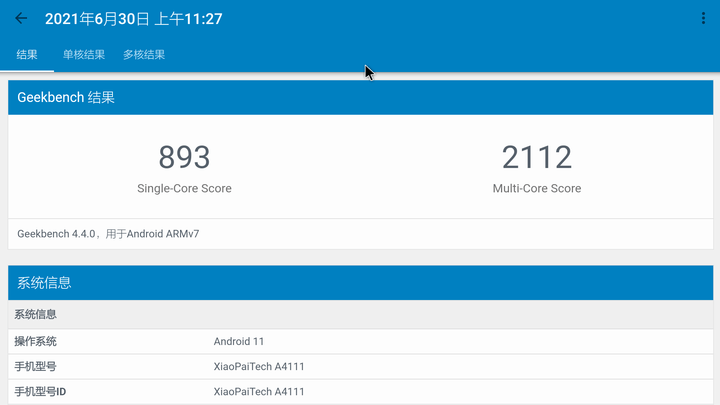
Task: Click the gray 系统信息 subheader row
Action: point(36,314)
